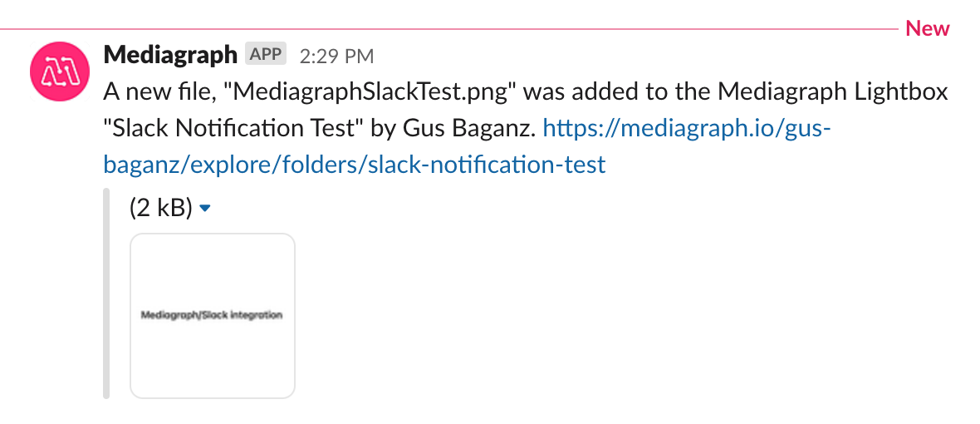Click the pink new-message divider line

click(448, 29)
